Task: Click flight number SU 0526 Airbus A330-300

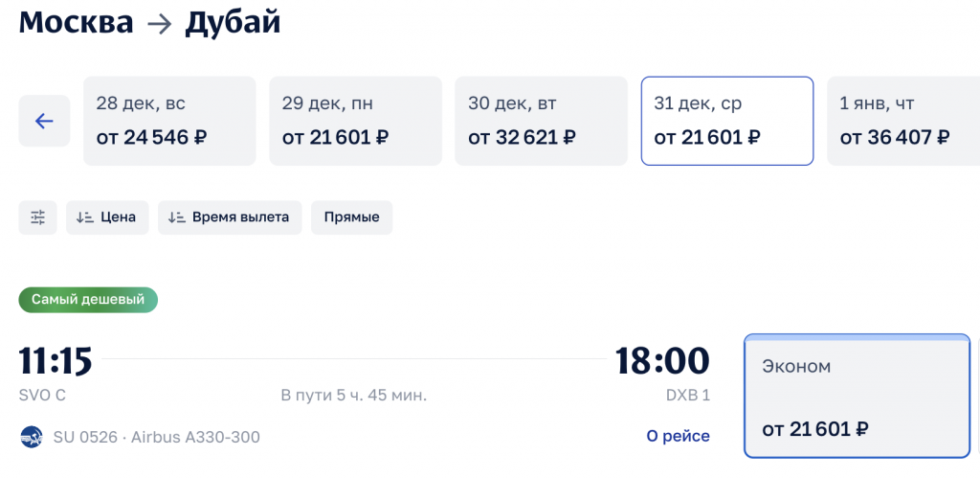Action: [x=153, y=437]
